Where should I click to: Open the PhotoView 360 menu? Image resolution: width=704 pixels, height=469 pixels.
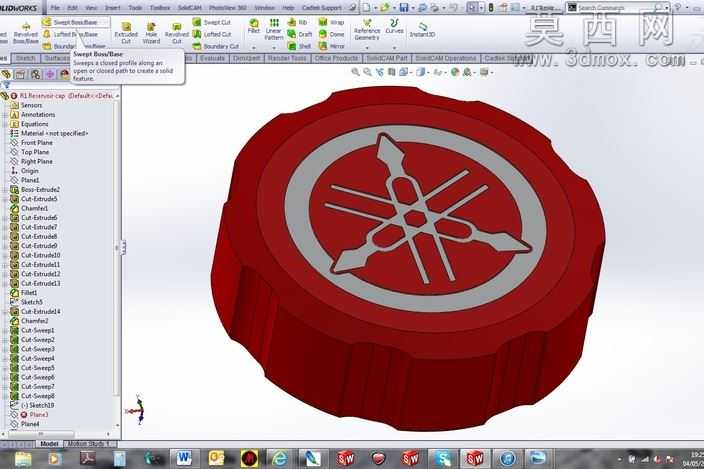point(228,8)
